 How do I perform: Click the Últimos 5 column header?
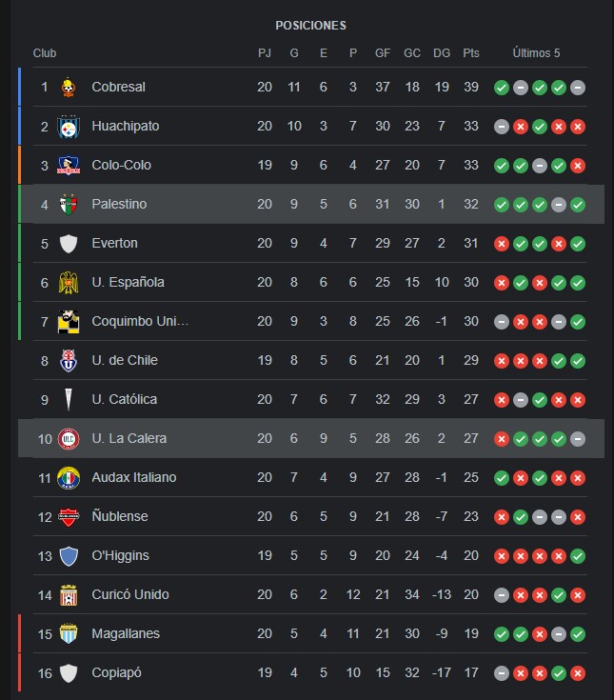(x=536, y=53)
